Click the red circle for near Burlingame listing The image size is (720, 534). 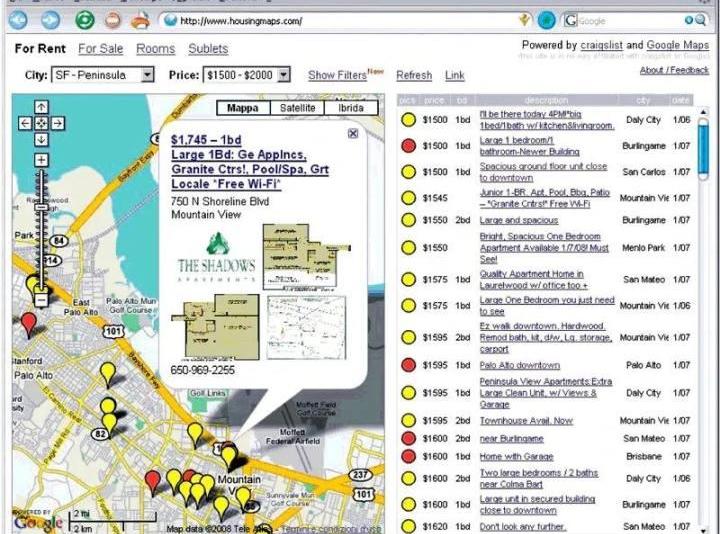pyautogui.click(x=408, y=438)
